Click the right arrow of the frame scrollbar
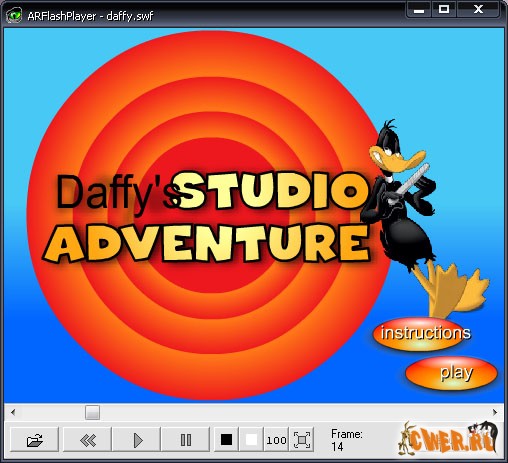Viewport: 508px width, 463px height. [495, 412]
